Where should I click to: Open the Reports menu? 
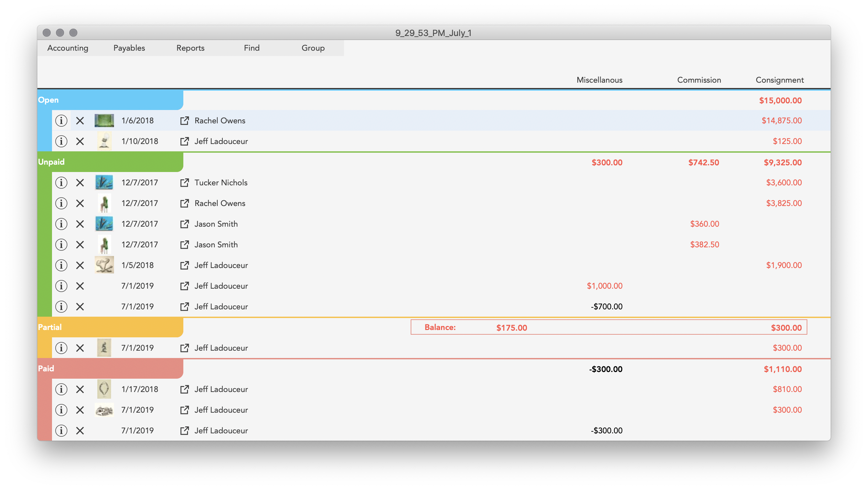(x=190, y=48)
